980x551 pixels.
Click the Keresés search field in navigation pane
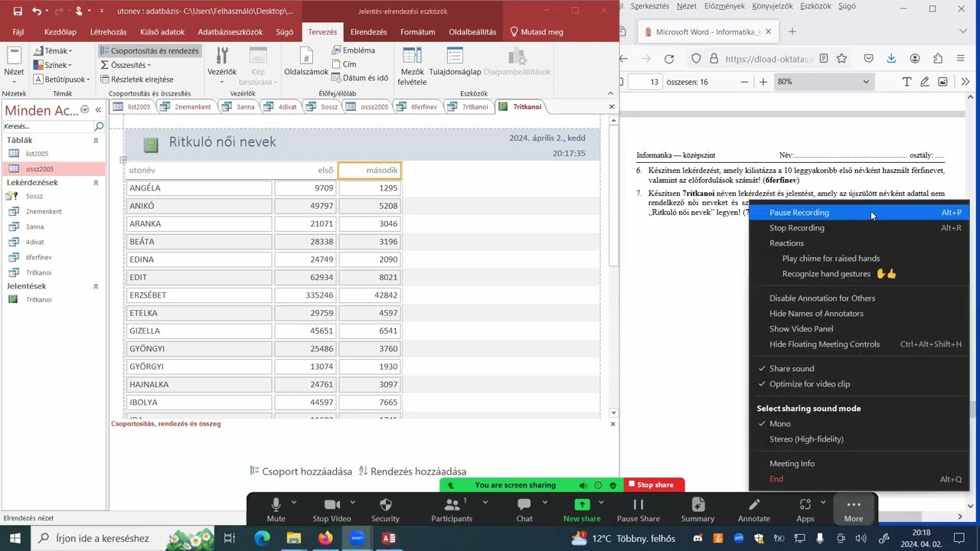click(47, 126)
